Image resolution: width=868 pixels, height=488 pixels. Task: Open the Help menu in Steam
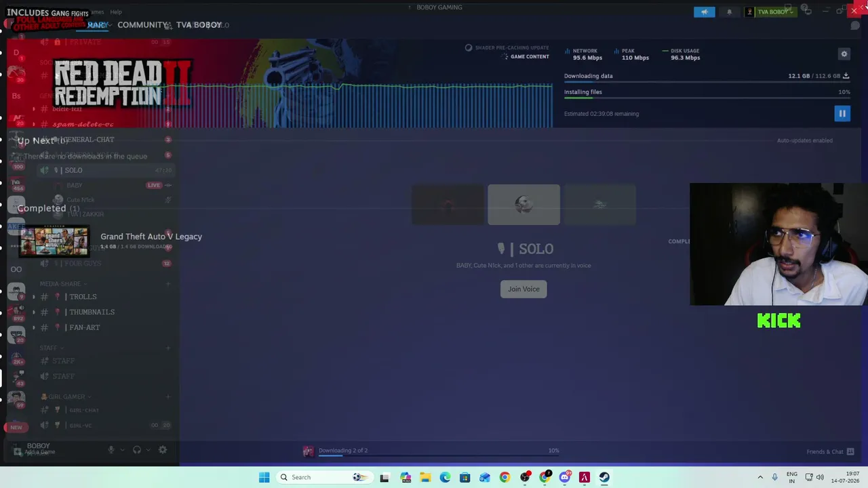116,12
